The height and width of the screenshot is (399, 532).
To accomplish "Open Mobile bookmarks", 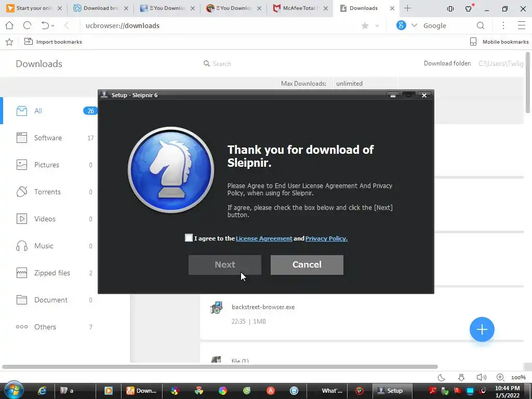I will pyautogui.click(x=499, y=42).
